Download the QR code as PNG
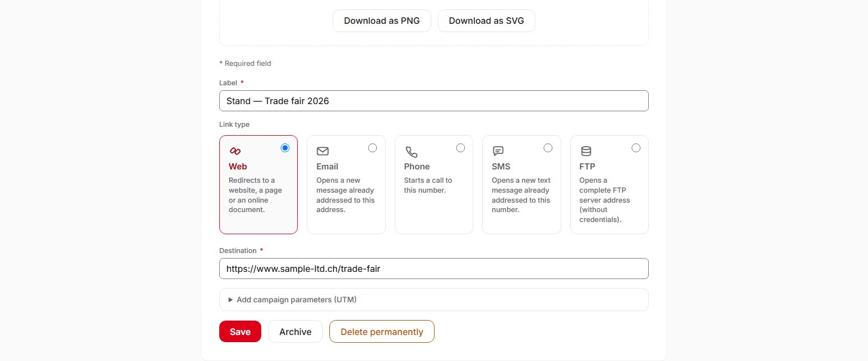 click(x=382, y=21)
